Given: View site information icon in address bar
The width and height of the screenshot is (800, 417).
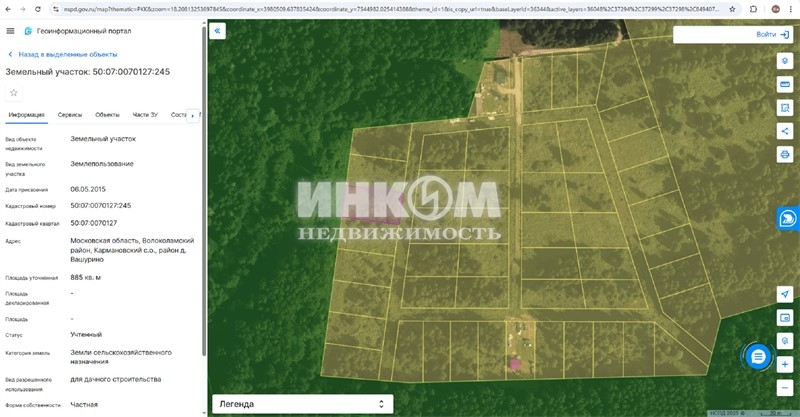Looking at the screenshot, I should click(56, 9).
